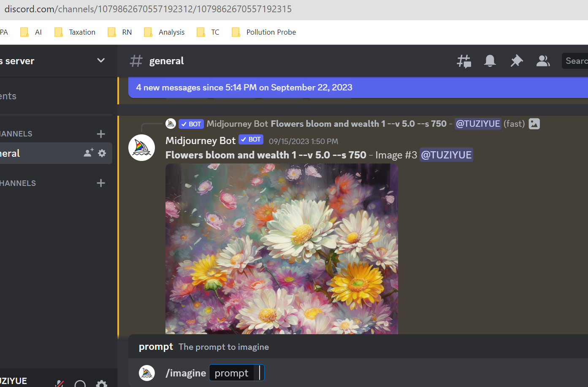Open user settings gear at bottom
The image size is (588, 387).
click(101, 383)
